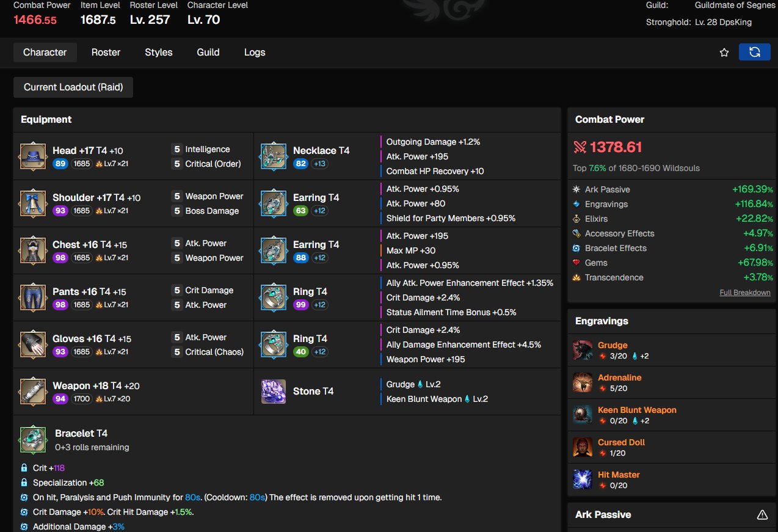This screenshot has height=532, width=778.
Task: Open the Current Loadout (Raid) selector
Action: coord(73,87)
